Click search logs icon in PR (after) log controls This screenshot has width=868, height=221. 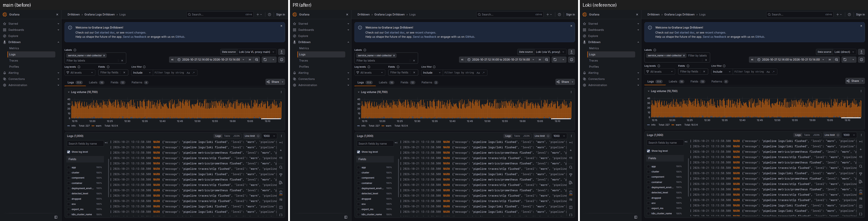point(571,167)
